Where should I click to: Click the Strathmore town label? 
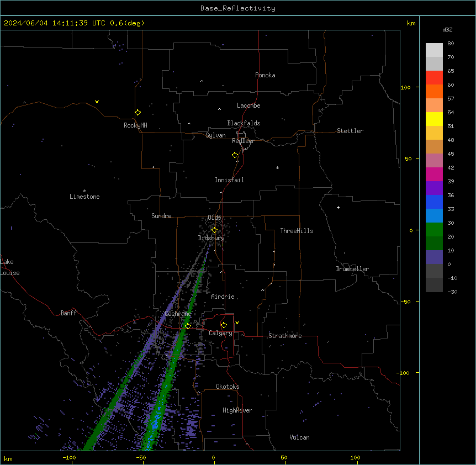click(285, 336)
